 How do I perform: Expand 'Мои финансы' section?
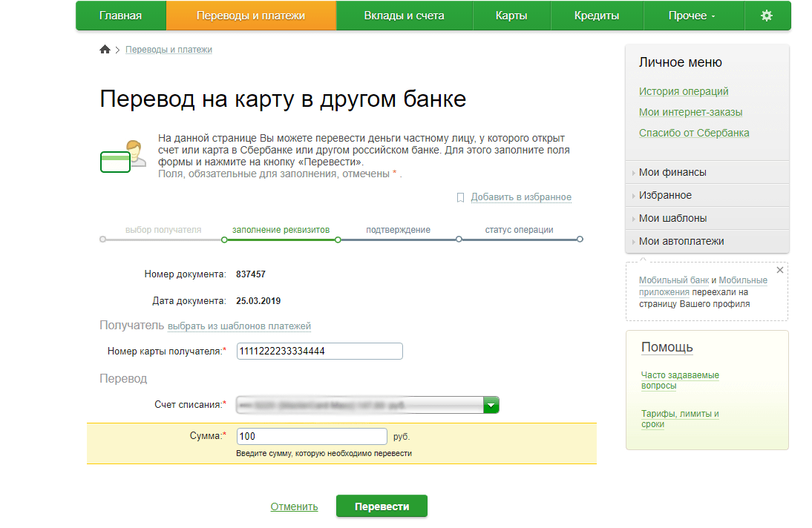[x=672, y=172]
